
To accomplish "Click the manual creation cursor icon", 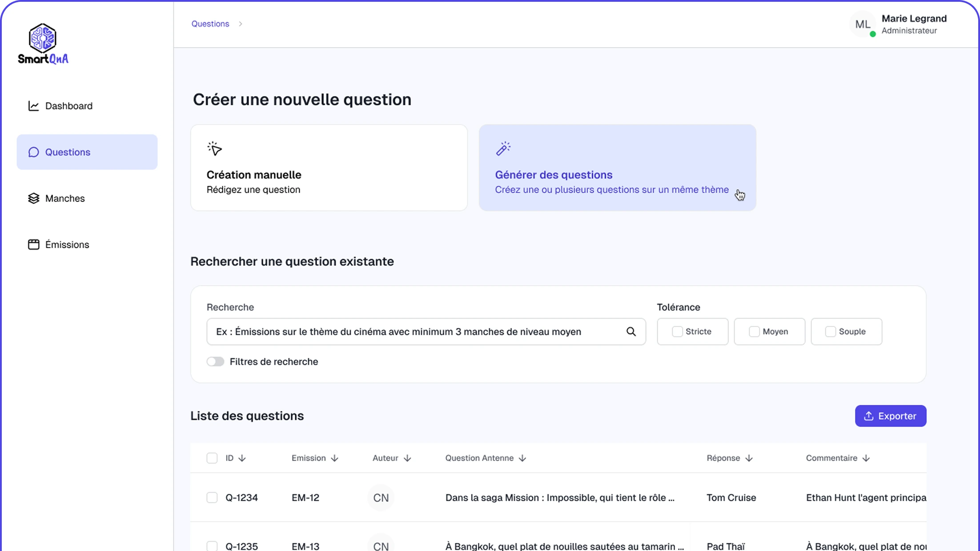I will coord(214,148).
